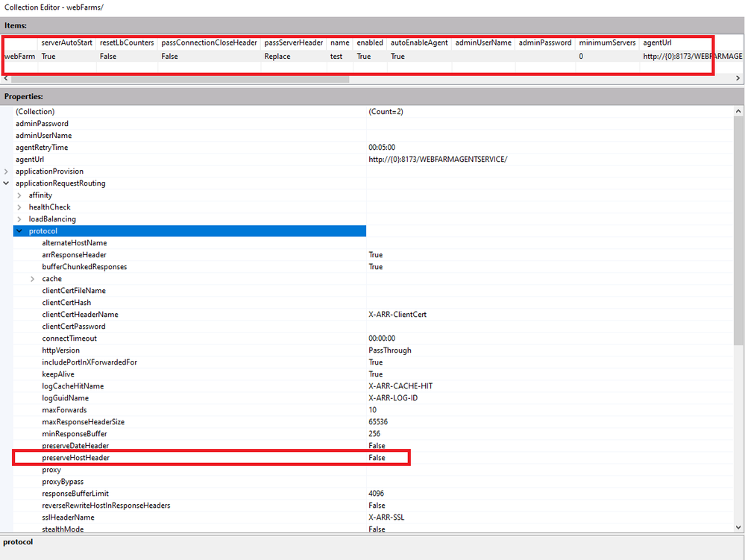Select the clientCertHash property
Screen dimensions: 745x560
(x=66, y=303)
